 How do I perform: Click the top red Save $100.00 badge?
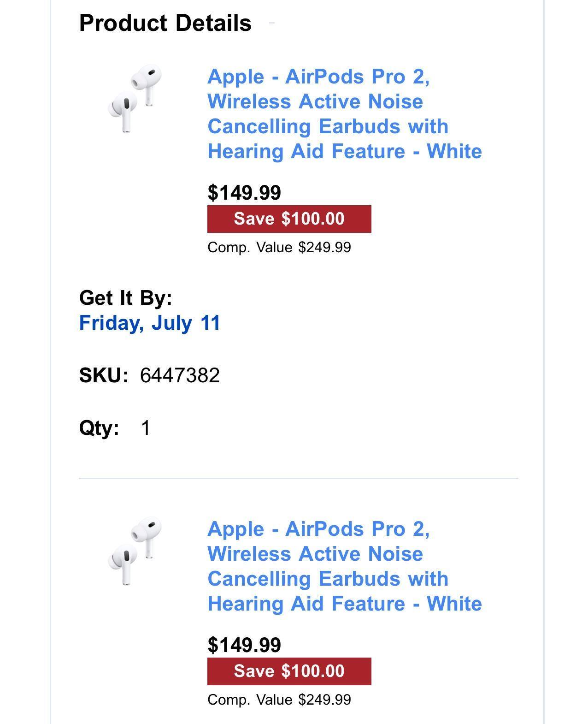click(x=289, y=219)
